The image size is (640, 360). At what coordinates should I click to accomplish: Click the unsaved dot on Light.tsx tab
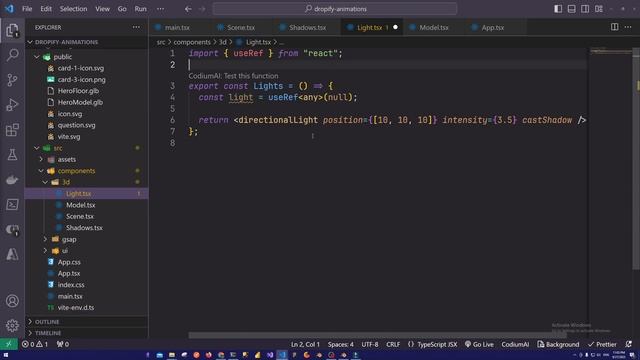(x=395, y=27)
